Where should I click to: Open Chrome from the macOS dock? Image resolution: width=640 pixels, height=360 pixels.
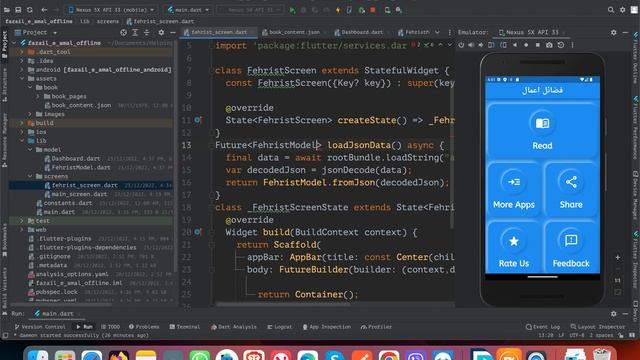coord(389,355)
